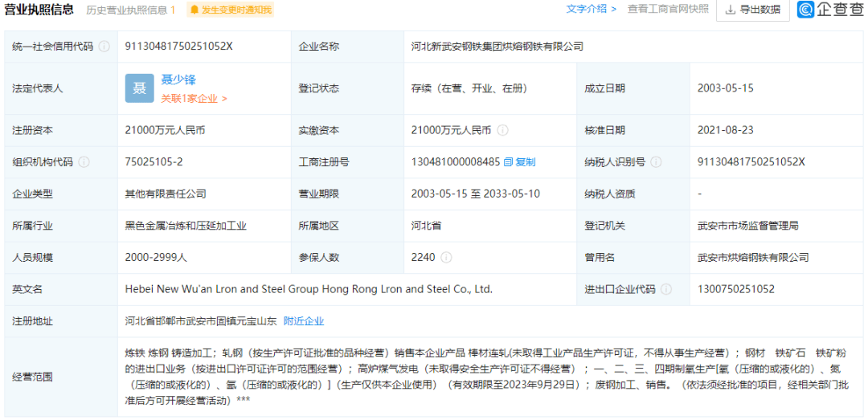Open the 附近企业 nearby companies link
The height and width of the screenshot is (420, 868).
[x=304, y=321]
